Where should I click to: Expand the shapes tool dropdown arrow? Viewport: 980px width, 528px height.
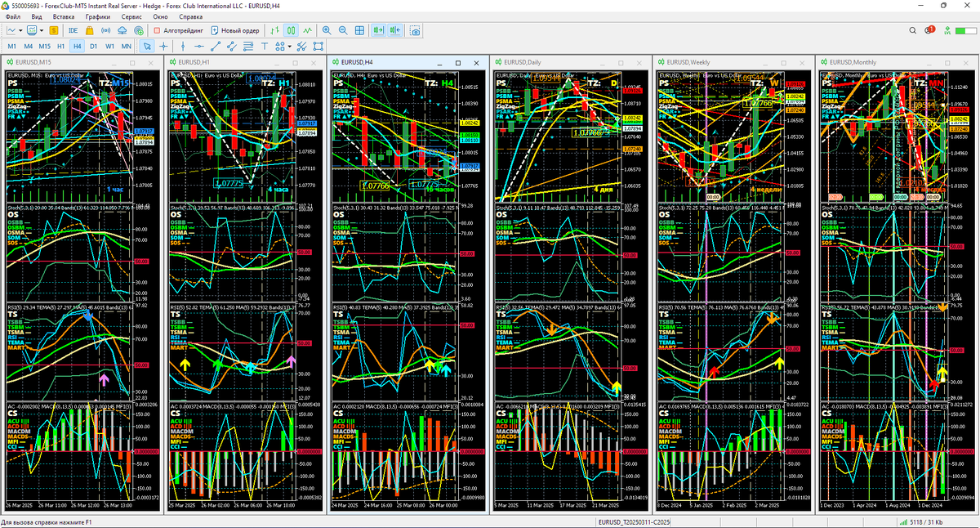[x=289, y=47]
